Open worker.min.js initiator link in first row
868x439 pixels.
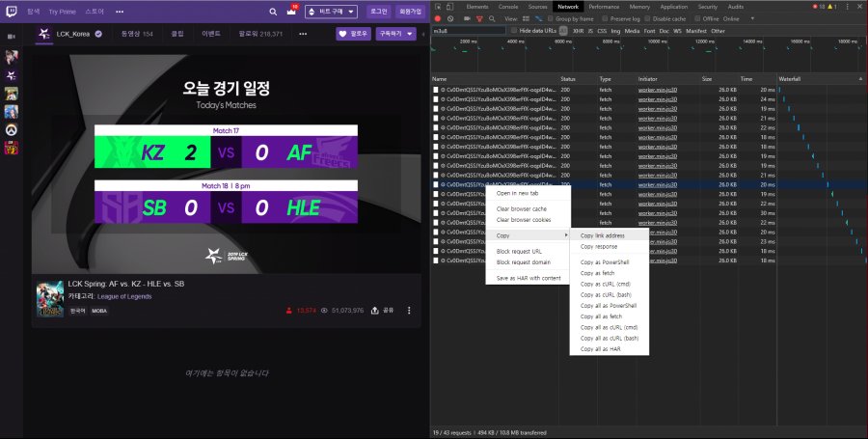(x=657, y=89)
